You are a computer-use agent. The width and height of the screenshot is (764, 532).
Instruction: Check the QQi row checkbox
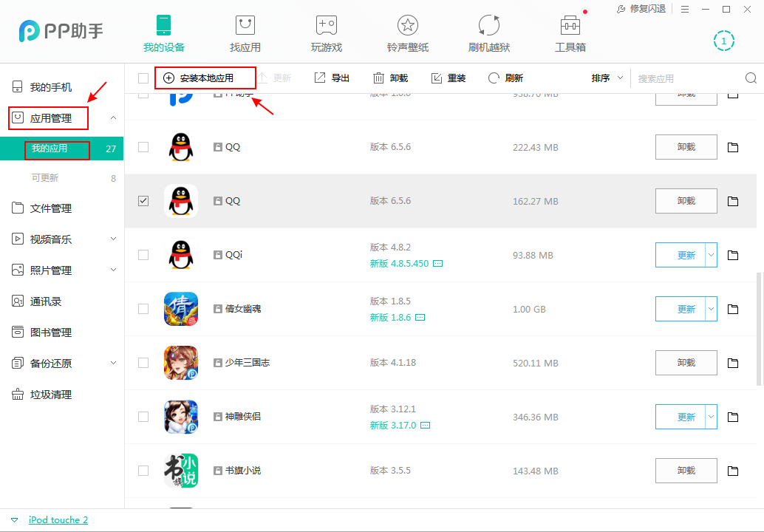[x=143, y=255]
